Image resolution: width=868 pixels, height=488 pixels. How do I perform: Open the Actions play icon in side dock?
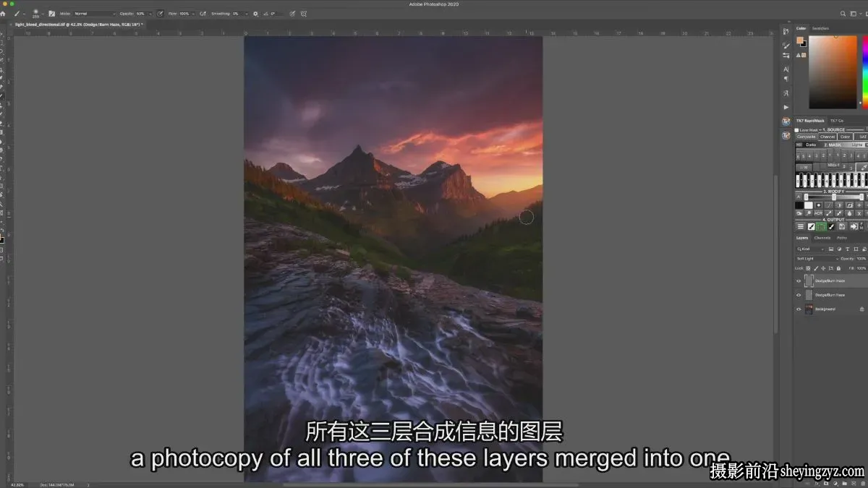click(786, 107)
